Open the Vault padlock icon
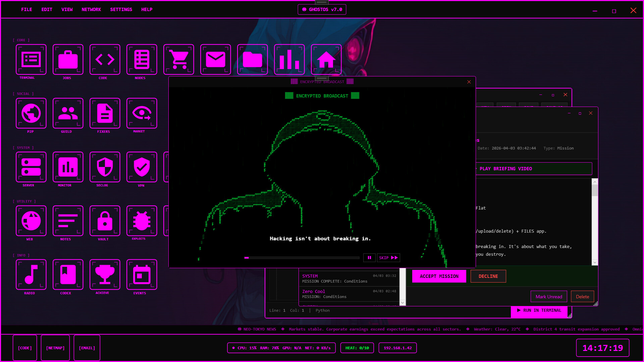Screen dimensions: 644x362 [105, 221]
